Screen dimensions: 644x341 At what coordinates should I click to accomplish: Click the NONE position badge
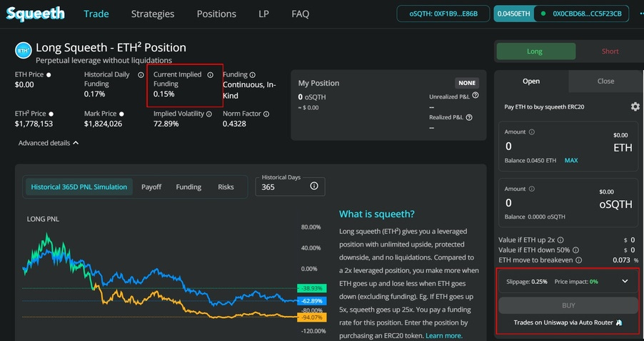pyautogui.click(x=467, y=83)
